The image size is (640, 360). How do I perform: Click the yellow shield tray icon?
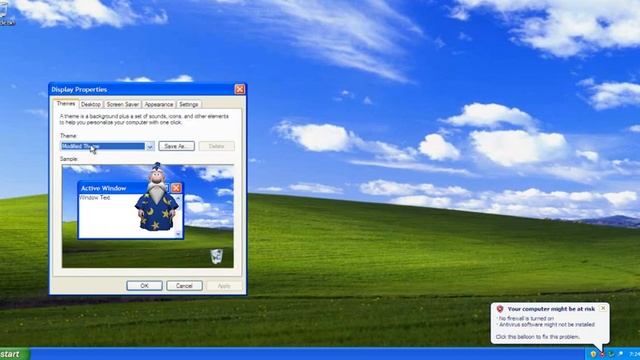(x=593, y=354)
